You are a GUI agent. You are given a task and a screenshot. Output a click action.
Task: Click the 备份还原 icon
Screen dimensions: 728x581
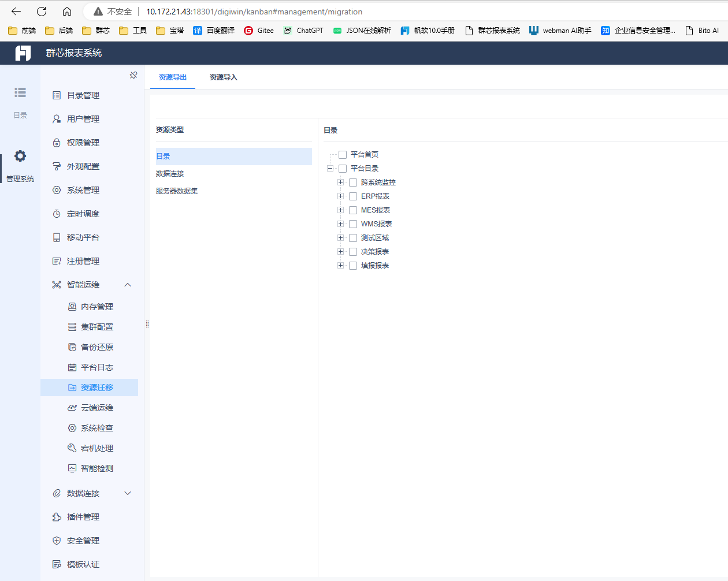point(72,347)
